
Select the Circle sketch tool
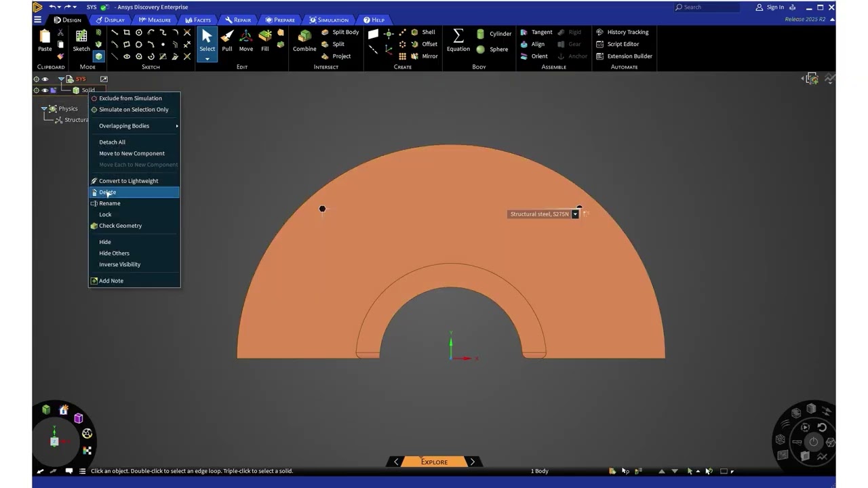click(139, 32)
